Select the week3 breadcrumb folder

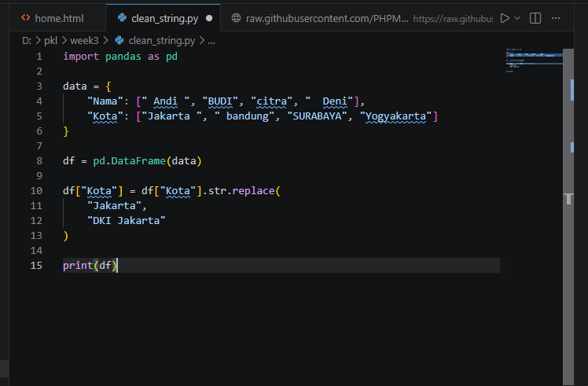pos(84,41)
